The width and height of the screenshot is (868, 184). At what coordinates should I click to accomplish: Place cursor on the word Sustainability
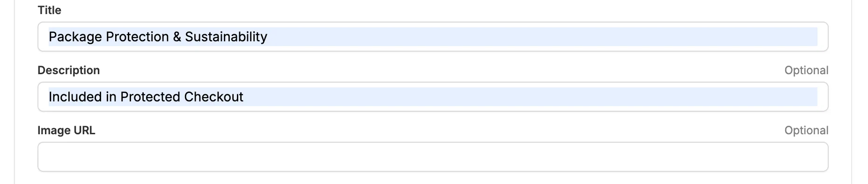pos(226,37)
